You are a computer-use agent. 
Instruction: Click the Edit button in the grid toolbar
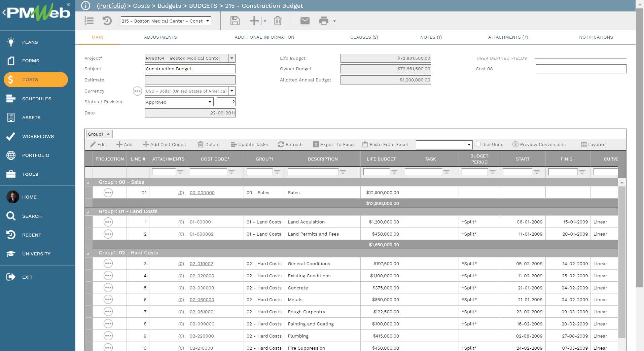tap(98, 144)
